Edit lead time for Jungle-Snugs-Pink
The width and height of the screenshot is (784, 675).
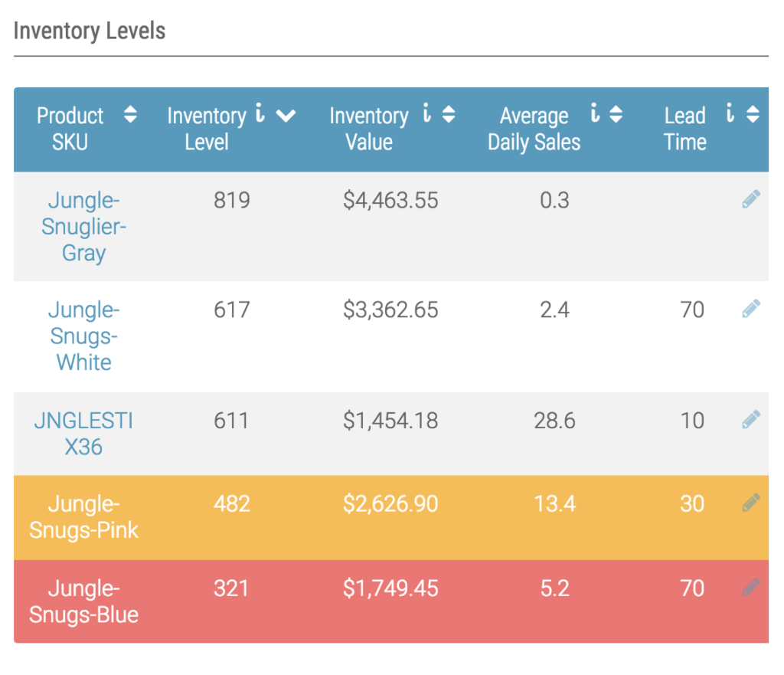click(x=751, y=503)
